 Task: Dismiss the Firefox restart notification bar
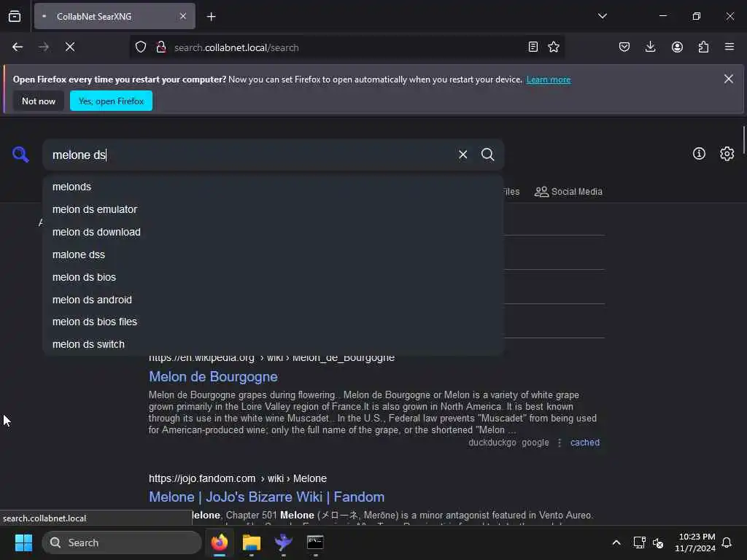(x=729, y=79)
